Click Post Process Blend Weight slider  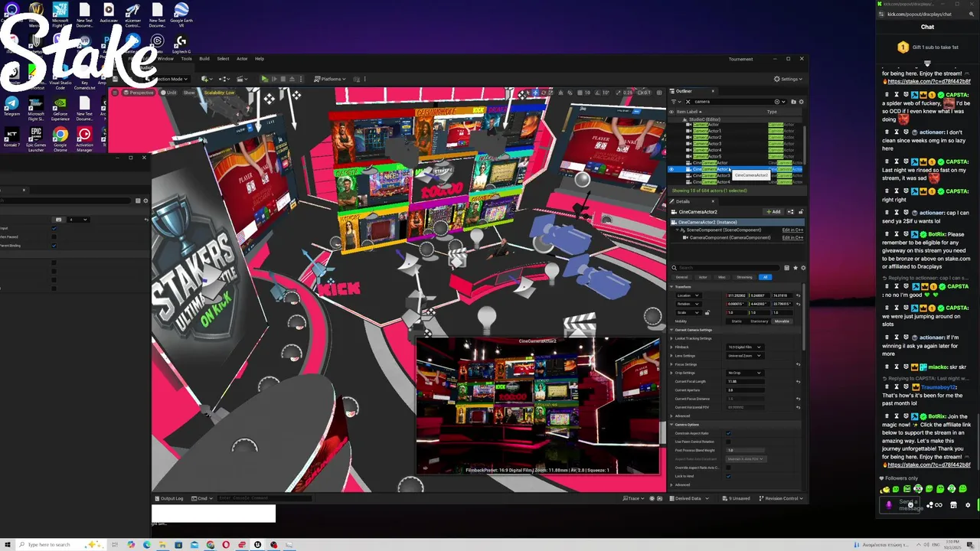(x=745, y=450)
